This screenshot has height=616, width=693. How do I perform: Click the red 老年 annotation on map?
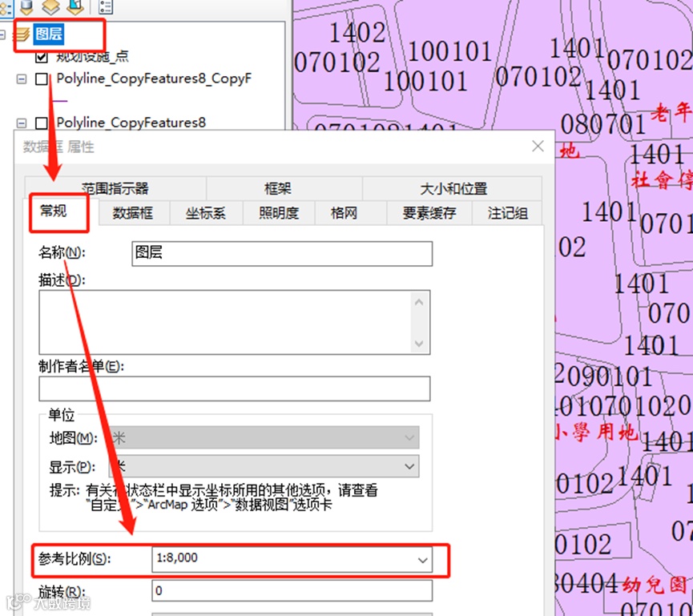(x=672, y=111)
